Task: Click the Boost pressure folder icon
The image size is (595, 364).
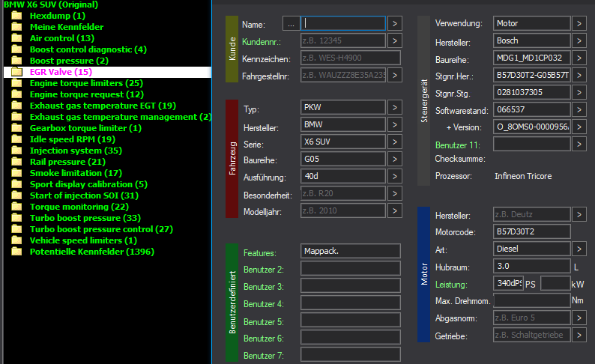Action: pos(16,61)
